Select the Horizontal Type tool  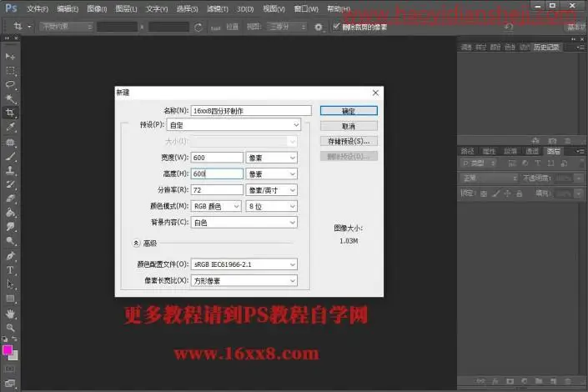(10, 270)
